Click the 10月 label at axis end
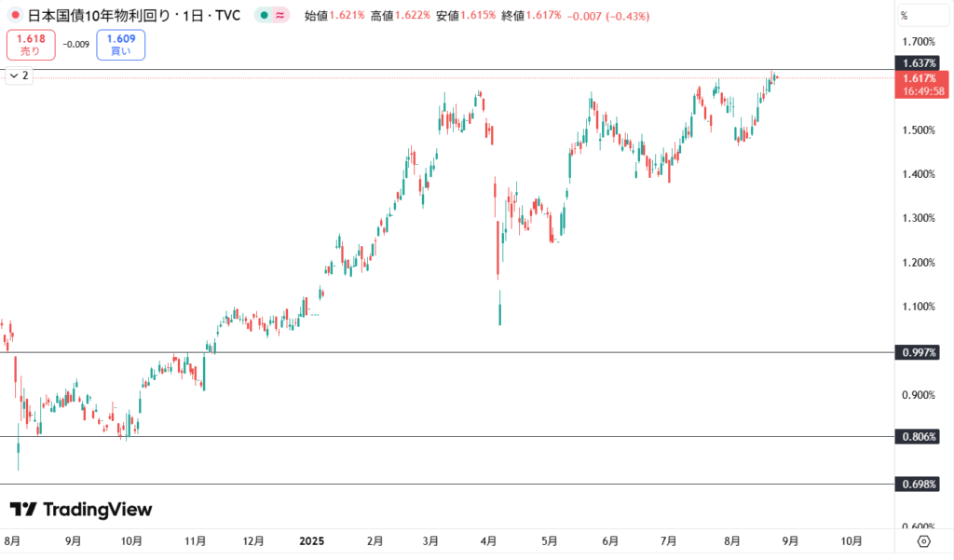Viewport: 954px width, 560px height. coord(851,541)
